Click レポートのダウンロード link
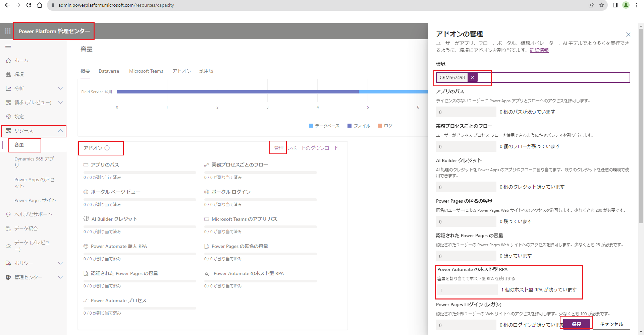The height and width of the screenshot is (335, 644). click(x=313, y=148)
